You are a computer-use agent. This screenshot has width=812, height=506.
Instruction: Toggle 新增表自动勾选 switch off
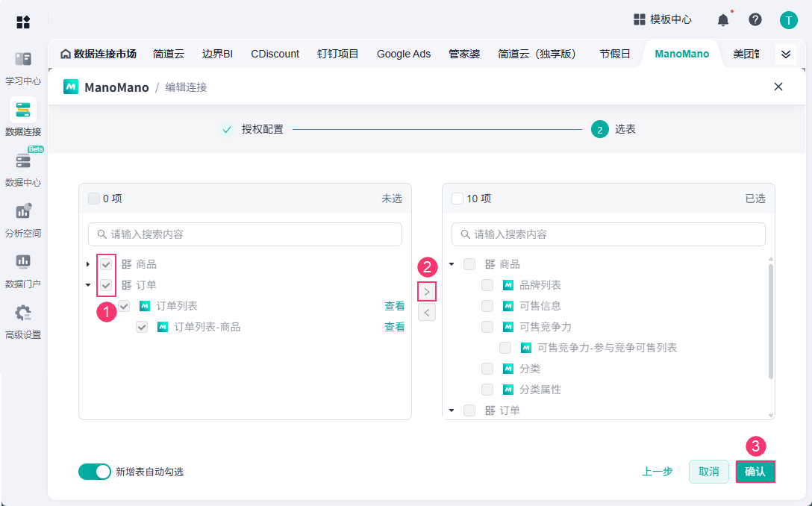(x=95, y=472)
